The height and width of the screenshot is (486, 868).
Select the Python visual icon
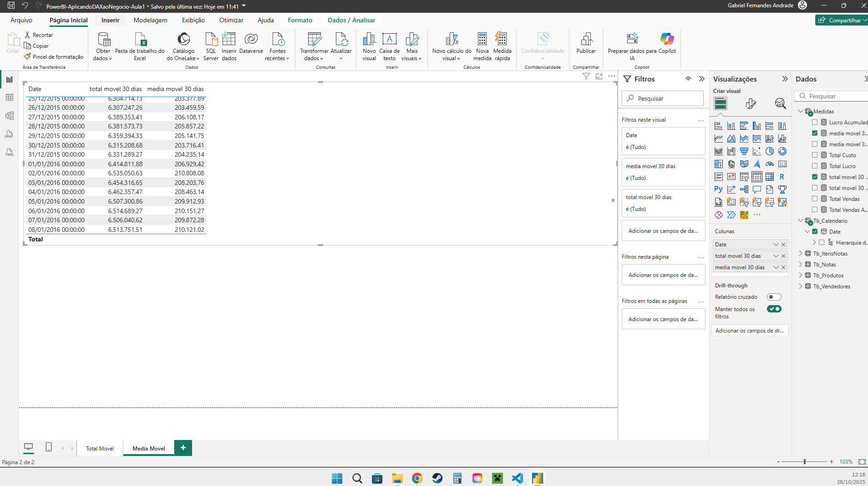click(718, 189)
